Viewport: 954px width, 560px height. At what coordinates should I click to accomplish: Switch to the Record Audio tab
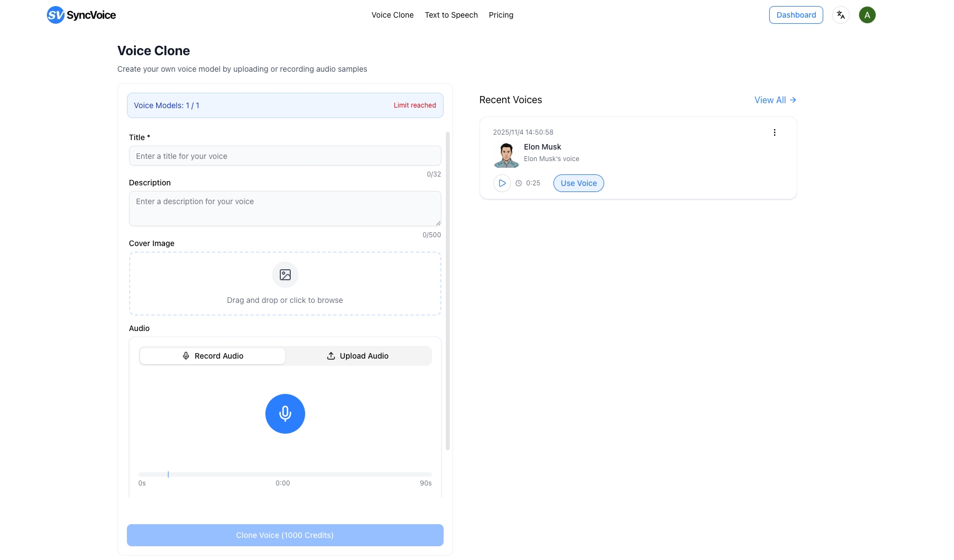(212, 356)
